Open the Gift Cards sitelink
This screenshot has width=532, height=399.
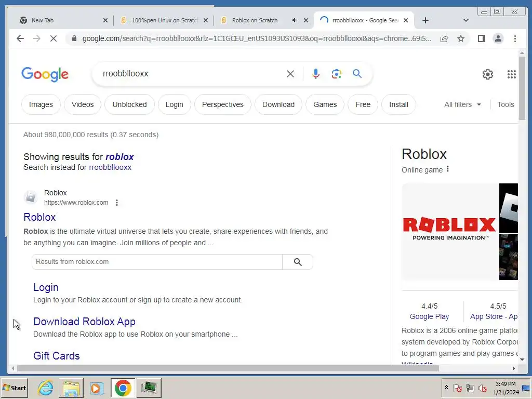tap(56, 355)
